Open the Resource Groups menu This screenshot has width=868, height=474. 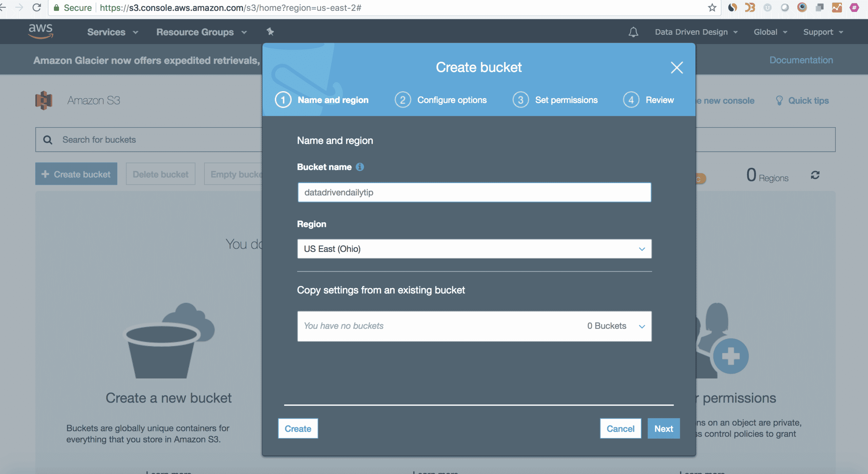pyautogui.click(x=201, y=32)
